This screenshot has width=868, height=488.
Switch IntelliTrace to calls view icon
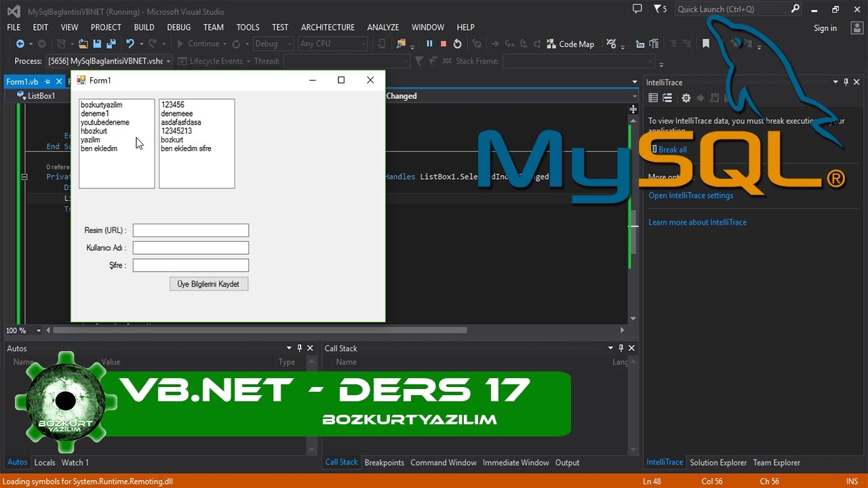[x=667, y=98]
